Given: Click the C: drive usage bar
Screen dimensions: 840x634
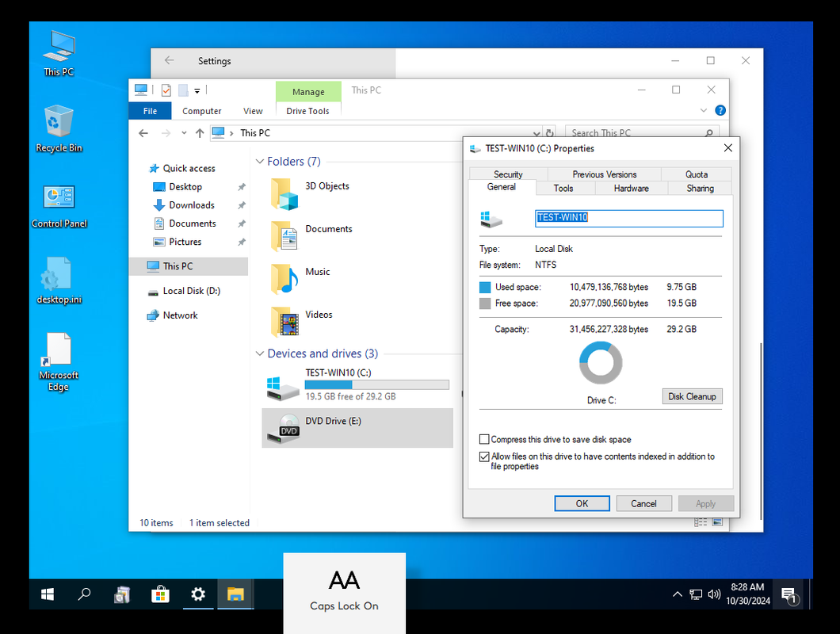Looking at the screenshot, I should [376, 385].
